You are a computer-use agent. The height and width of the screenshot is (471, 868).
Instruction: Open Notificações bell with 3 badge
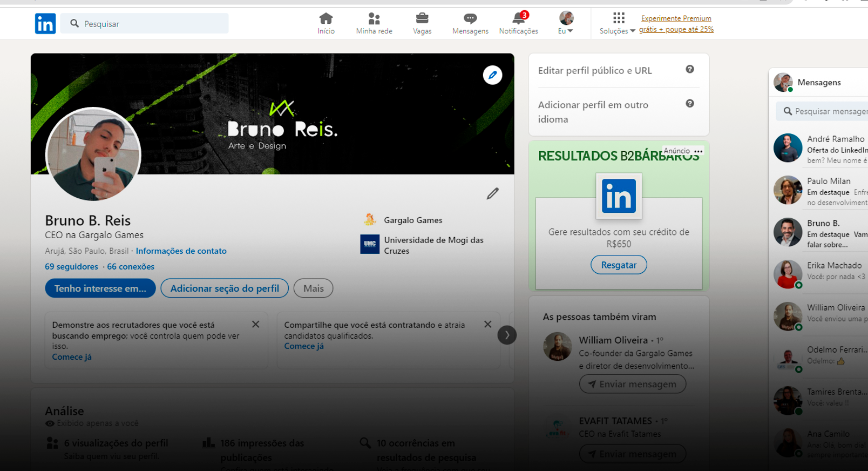pyautogui.click(x=518, y=24)
